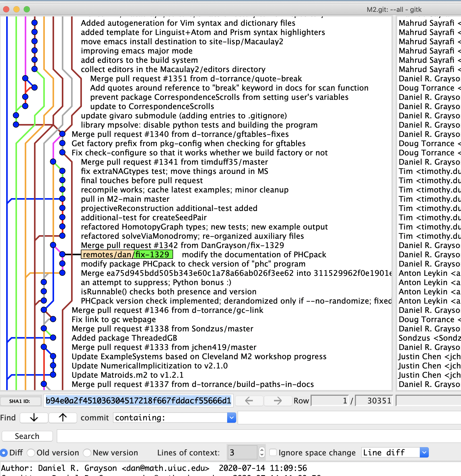The width and height of the screenshot is (461, 476).
Task: Select the "New version" radio button
Action: [87, 453]
